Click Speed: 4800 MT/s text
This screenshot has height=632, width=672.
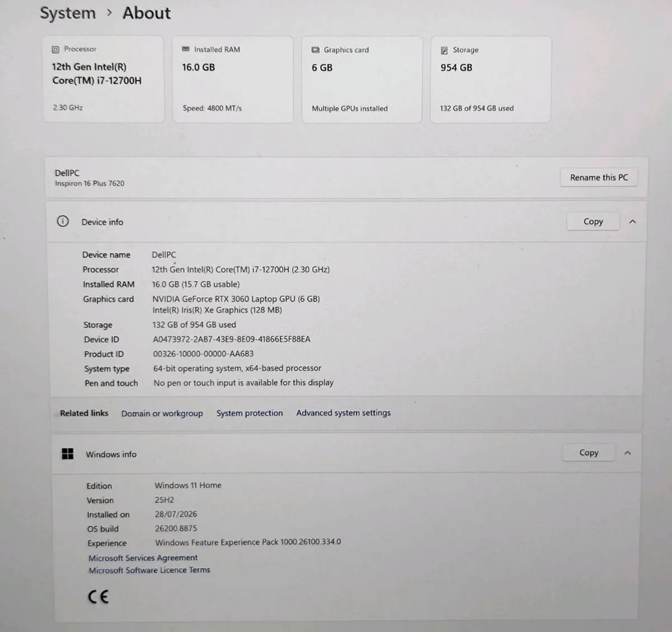click(x=212, y=108)
